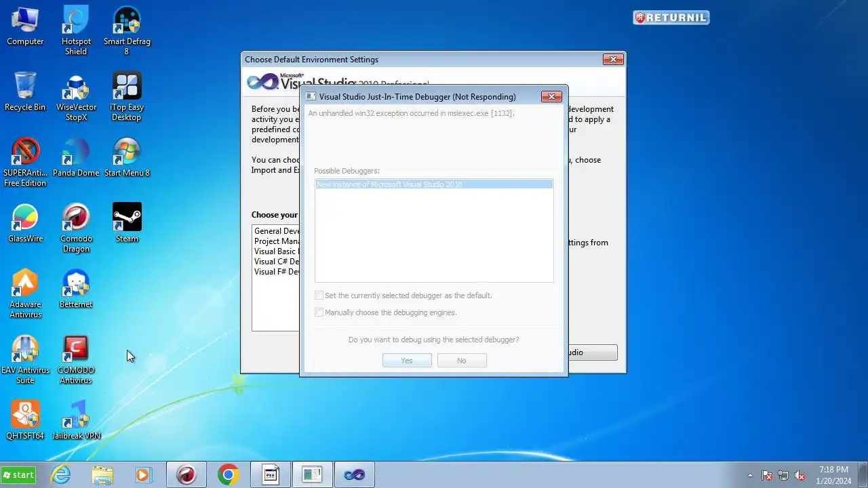The height and width of the screenshot is (488, 868).
Task: Open GlassWire desktop icon
Action: click(x=25, y=224)
